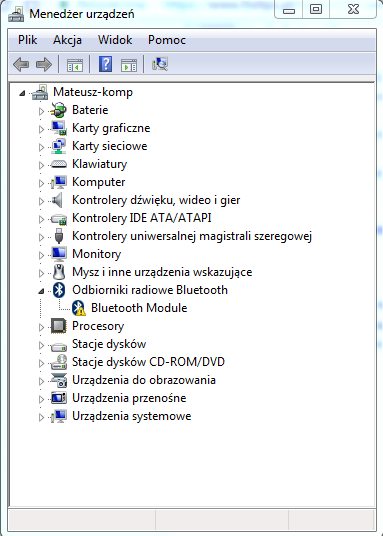The height and width of the screenshot is (536, 383).
Task: Select the Klawiatury text label
Action: pyautogui.click(x=100, y=164)
